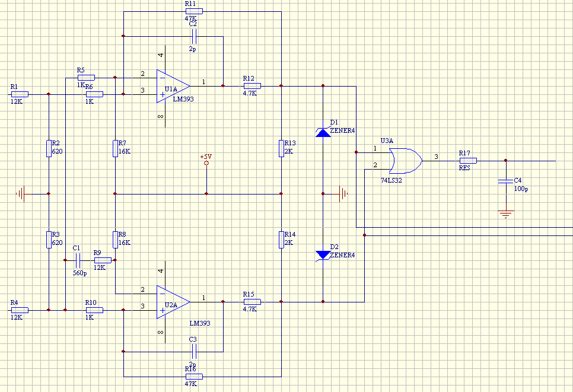
Task: Select resistor R15 symbol at U2A output
Action: click(252, 302)
